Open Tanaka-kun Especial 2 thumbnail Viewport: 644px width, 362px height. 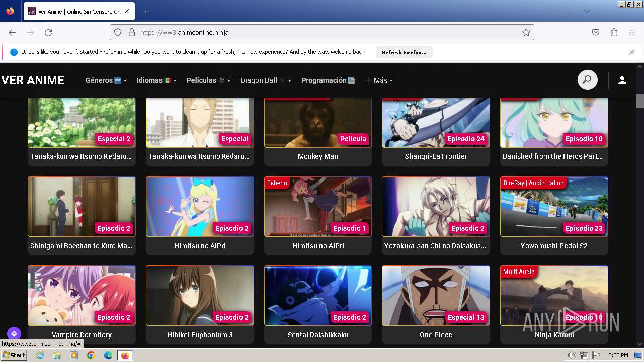[82, 123]
